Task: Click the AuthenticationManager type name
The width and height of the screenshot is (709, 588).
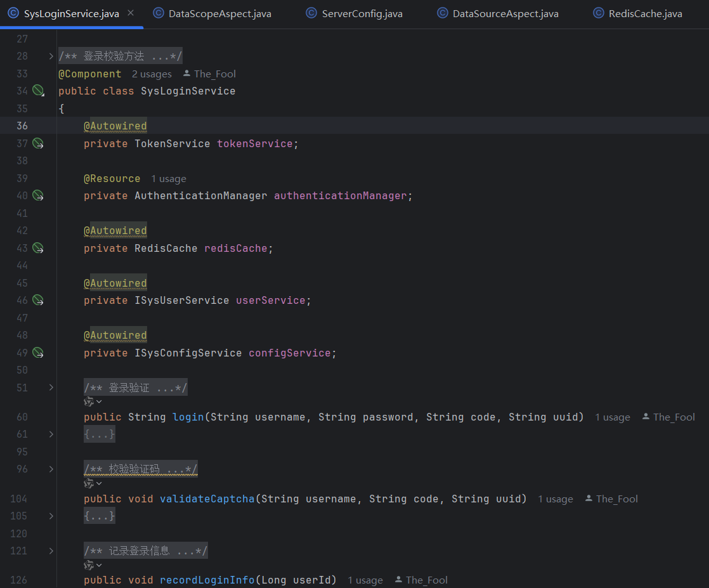Action: coord(201,196)
